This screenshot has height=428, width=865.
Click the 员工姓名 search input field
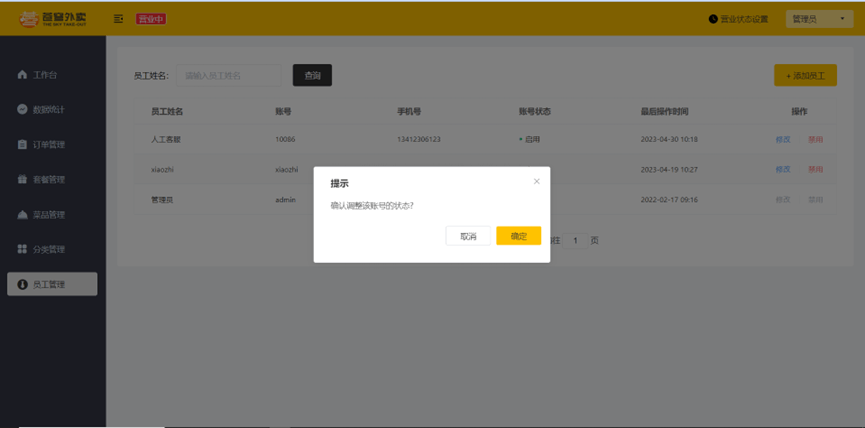click(x=229, y=76)
